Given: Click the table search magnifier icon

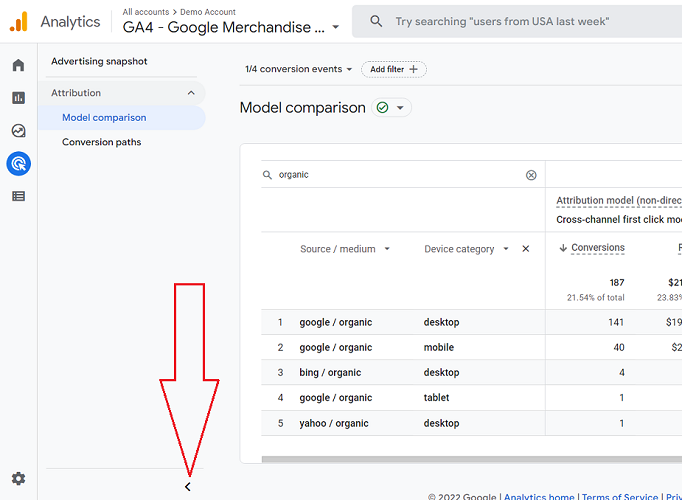Looking at the screenshot, I should point(267,175).
